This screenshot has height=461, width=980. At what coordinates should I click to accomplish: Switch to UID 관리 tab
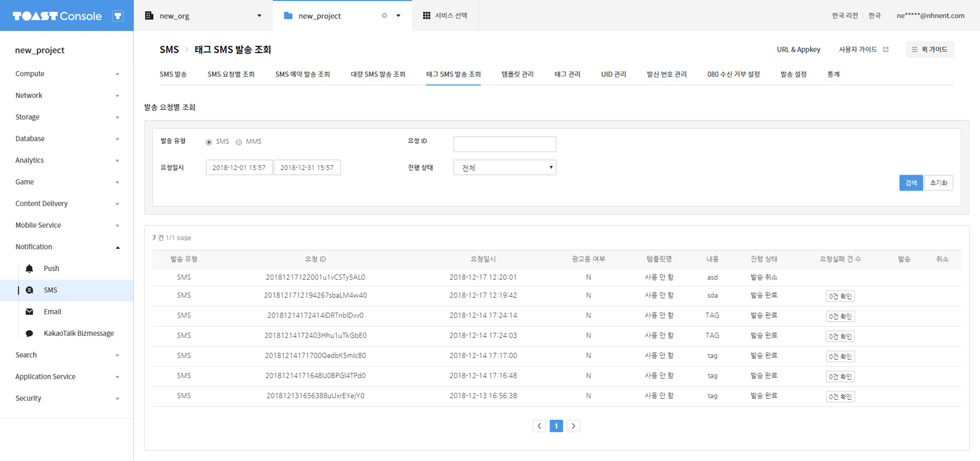pyautogui.click(x=614, y=74)
